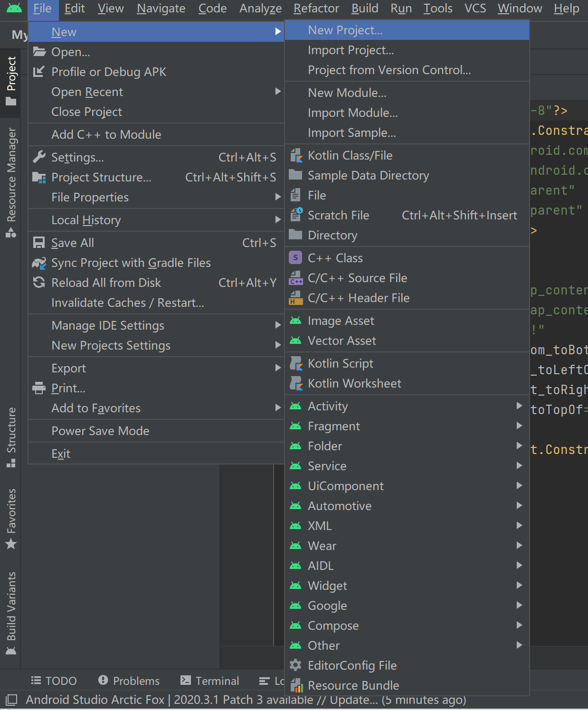
Task: Click the C/C++ Header File icon
Action: (x=296, y=298)
